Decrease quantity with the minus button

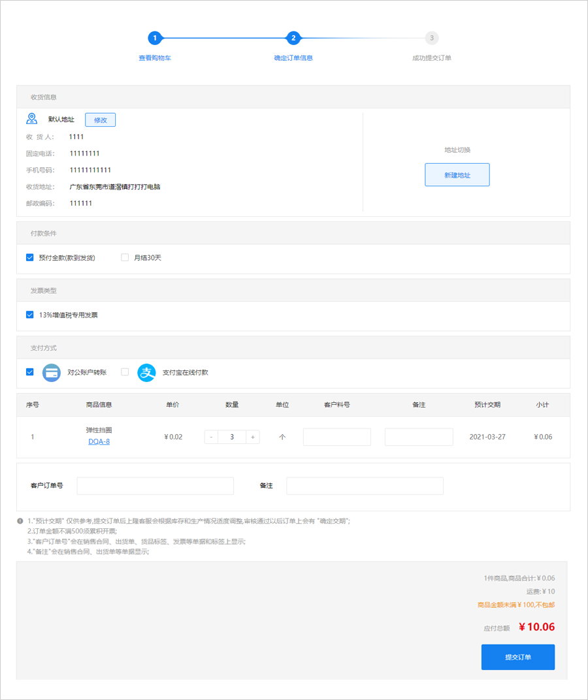pyautogui.click(x=211, y=437)
